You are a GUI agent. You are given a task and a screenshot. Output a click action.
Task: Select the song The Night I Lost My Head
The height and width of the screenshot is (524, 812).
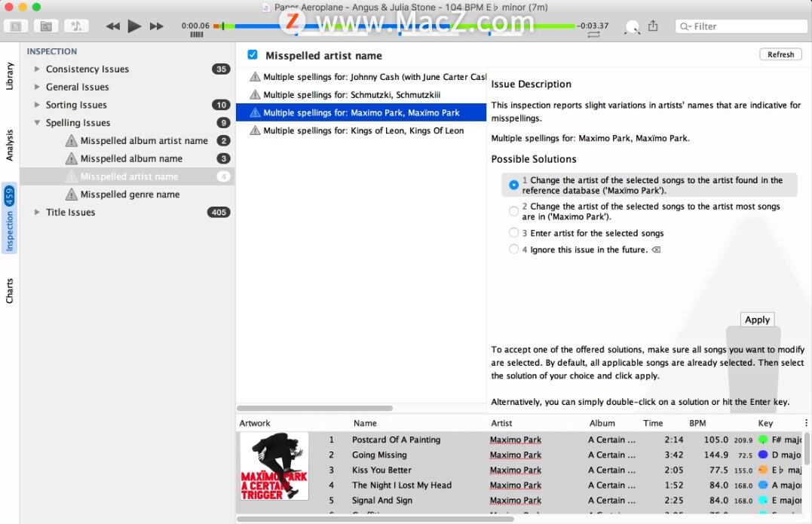click(x=401, y=485)
